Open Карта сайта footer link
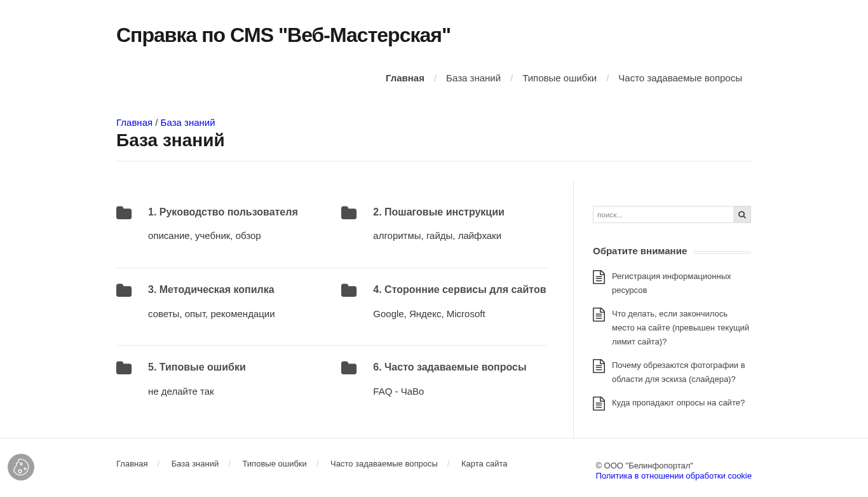The width and height of the screenshot is (868, 497). click(484, 464)
